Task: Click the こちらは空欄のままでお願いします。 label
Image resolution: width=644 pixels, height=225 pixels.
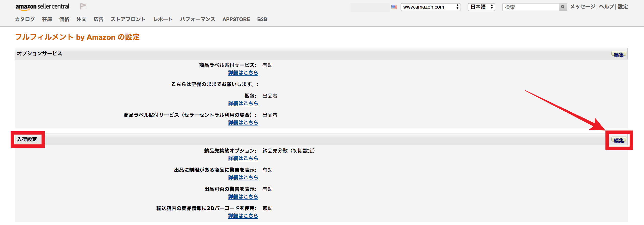Action: coord(215,84)
